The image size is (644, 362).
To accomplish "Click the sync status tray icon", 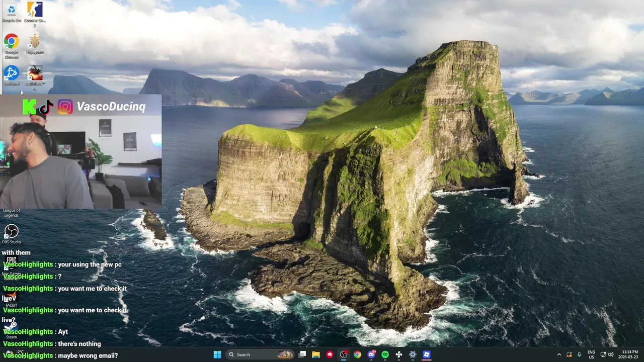I will (569, 354).
